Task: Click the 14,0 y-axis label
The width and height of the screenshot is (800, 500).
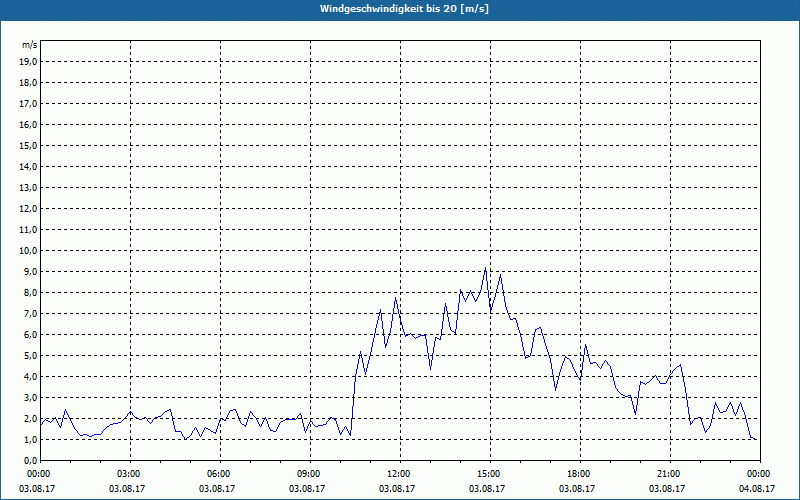Action: click(29, 166)
